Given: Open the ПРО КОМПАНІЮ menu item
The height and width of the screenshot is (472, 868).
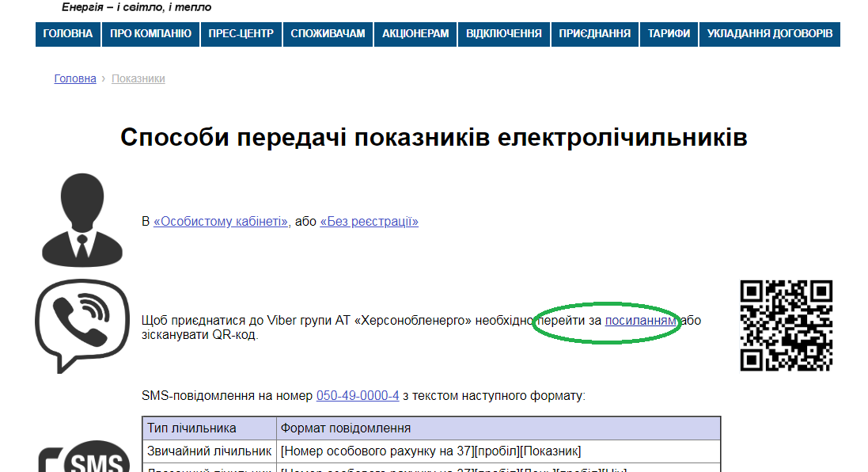Looking at the screenshot, I should pos(150,34).
